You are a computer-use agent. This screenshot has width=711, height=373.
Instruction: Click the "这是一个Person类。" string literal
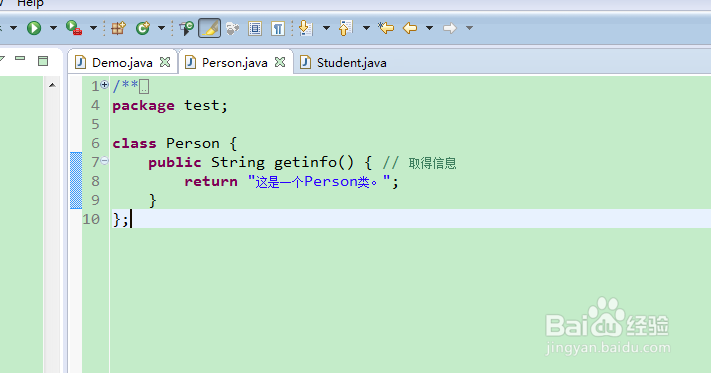tap(319, 181)
